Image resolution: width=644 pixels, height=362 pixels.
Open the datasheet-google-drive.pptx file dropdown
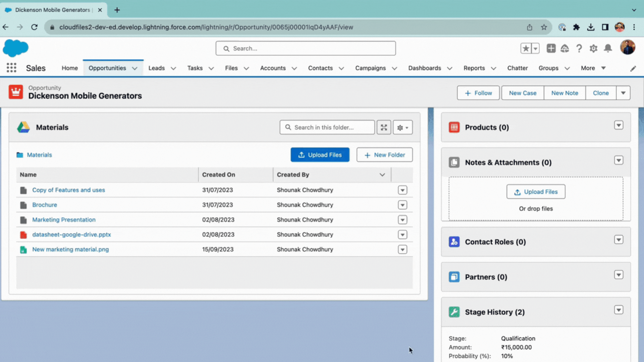pos(402,234)
